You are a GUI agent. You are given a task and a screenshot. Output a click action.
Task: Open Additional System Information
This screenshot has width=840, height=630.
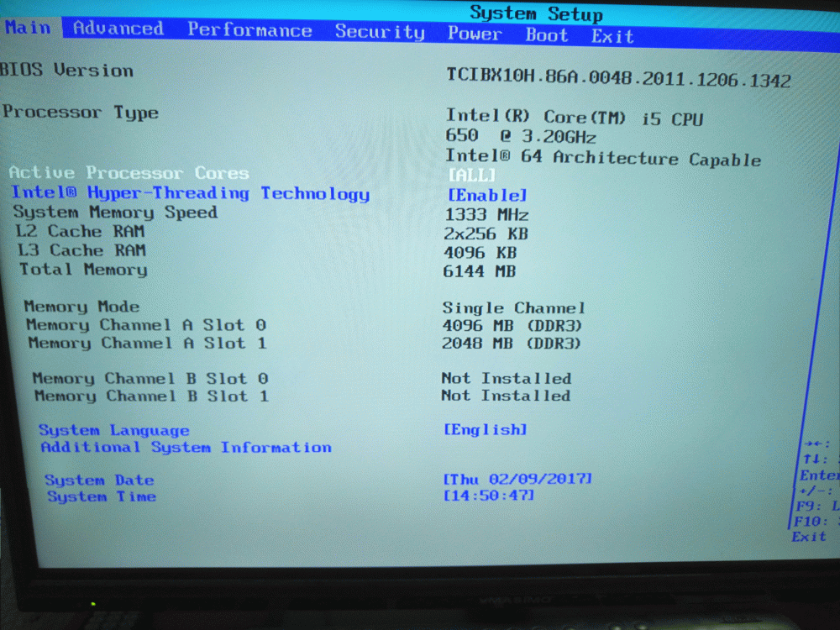pos(186,448)
